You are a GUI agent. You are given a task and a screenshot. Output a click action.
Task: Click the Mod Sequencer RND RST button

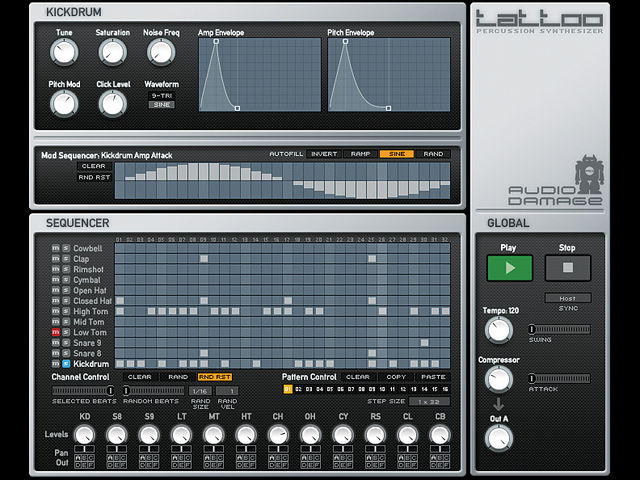click(x=94, y=178)
